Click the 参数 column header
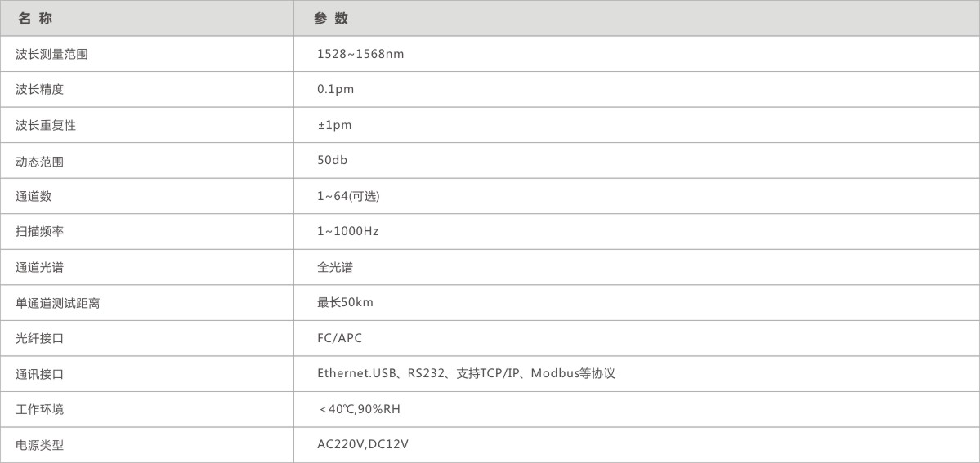 click(331, 19)
